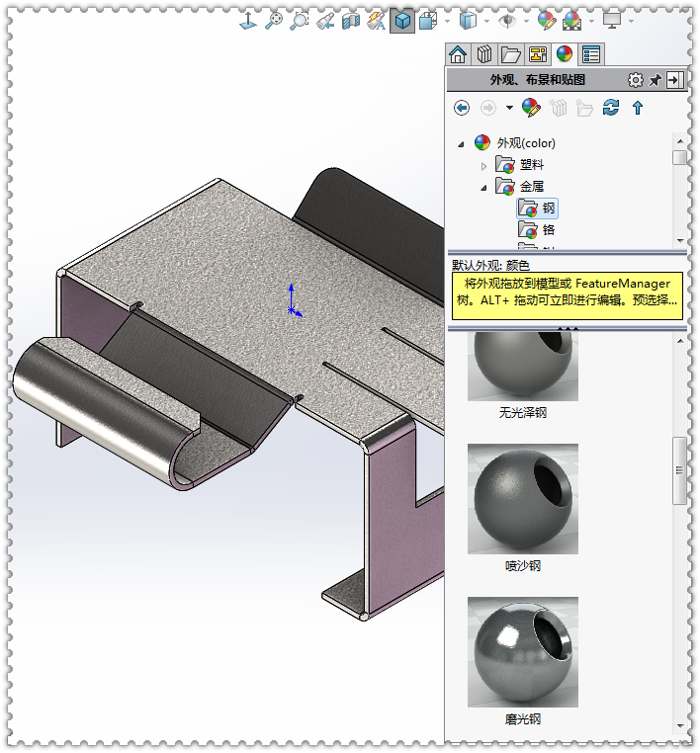Go back in appearance library navigation
700x753 pixels.
pos(462,108)
